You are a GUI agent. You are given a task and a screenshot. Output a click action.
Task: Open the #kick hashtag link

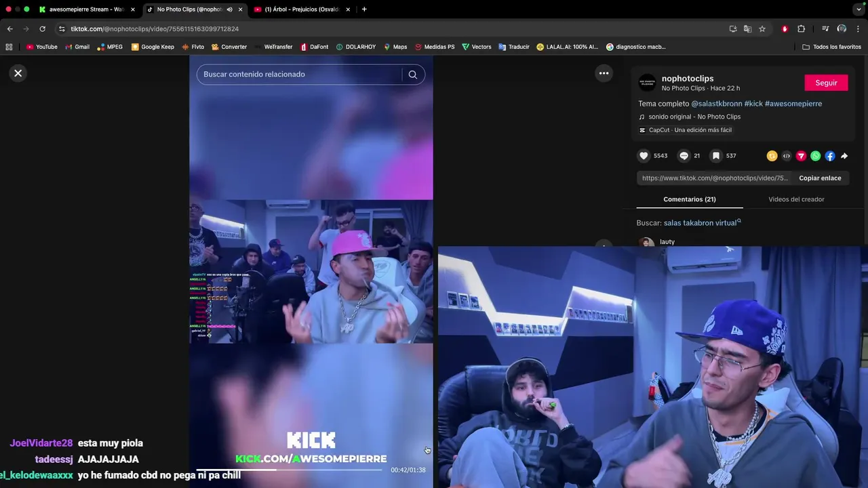pyautogui.click(x=753, y=104)
